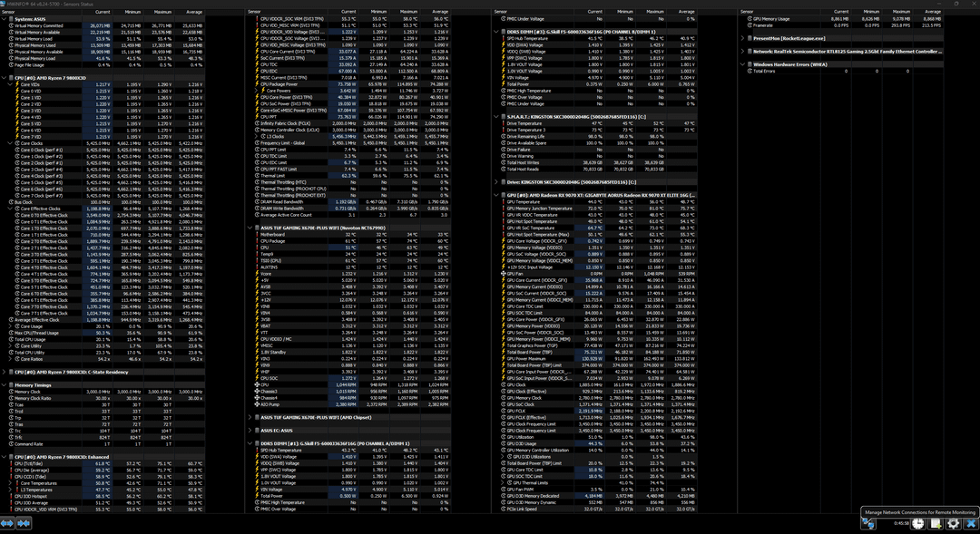
Task: Click the fan icon beside GPU Fan
Action: [503, 274]
